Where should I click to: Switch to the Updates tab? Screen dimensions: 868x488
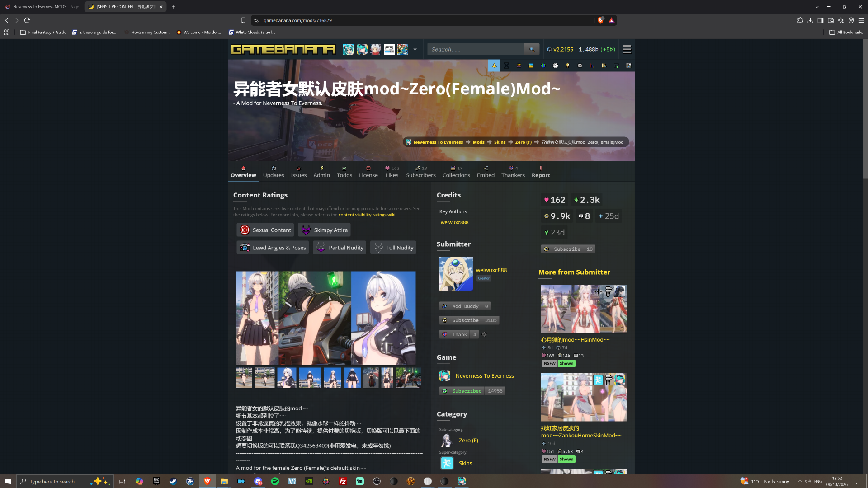coord(274,172)
